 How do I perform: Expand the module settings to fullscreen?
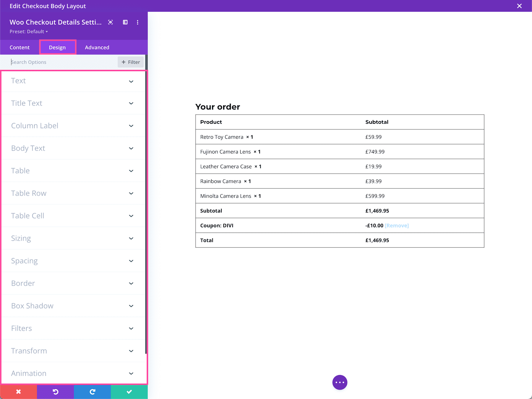coord(110,22)
